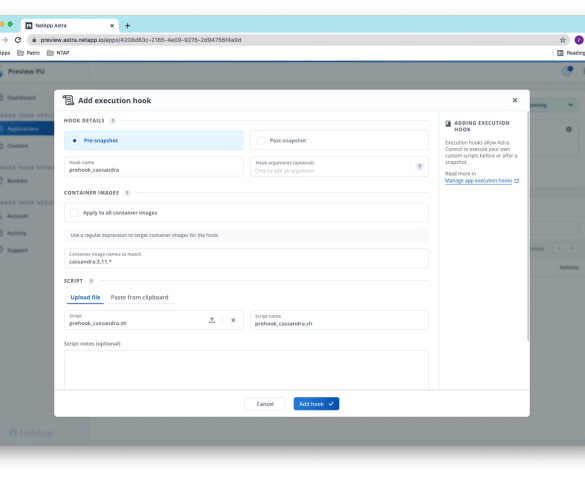This screenshot has width=585, height=477.
Task: Select the Pre-snapshot radio option
Action: (x=153, y=140)
